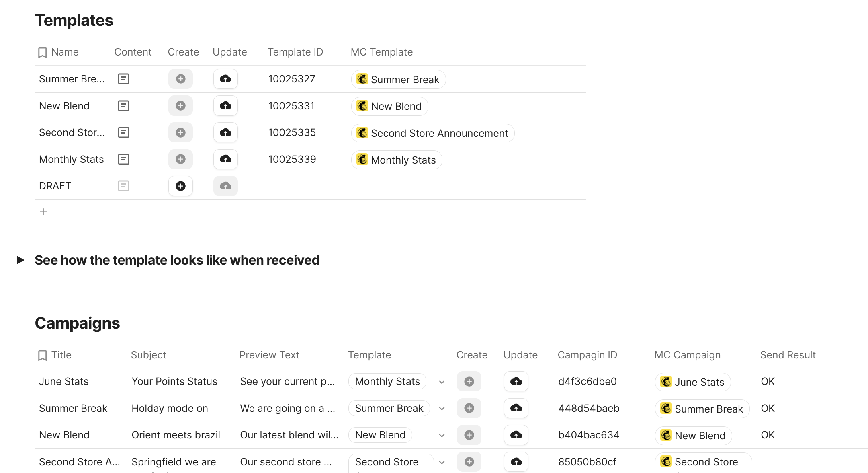Open content icon for DRAFT template

[x=123, y=186]
